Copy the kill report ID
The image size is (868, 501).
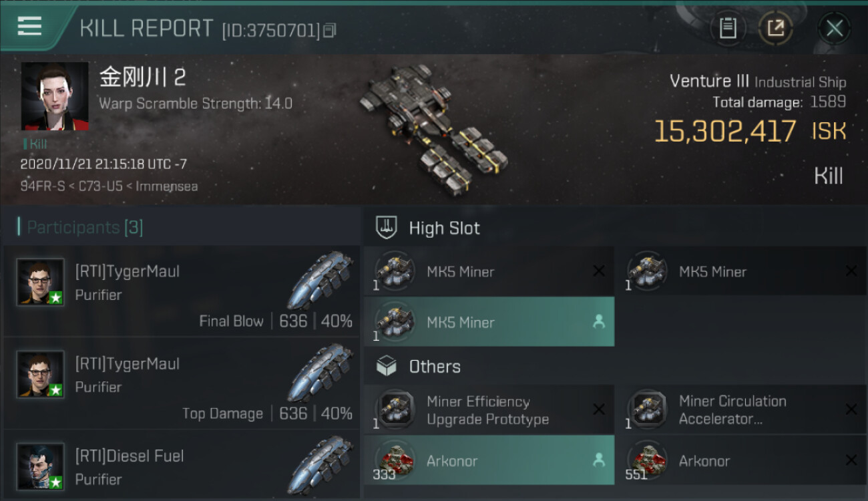coord(330,31)
